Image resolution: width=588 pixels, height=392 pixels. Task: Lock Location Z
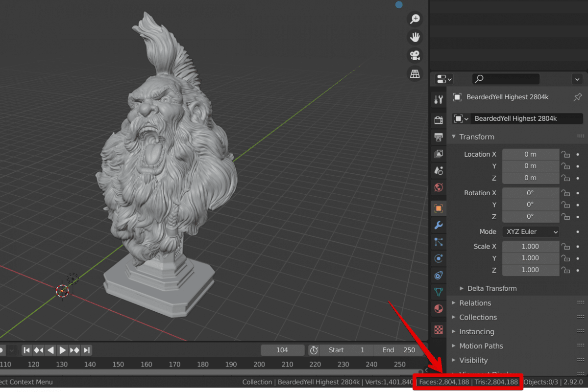565,178
